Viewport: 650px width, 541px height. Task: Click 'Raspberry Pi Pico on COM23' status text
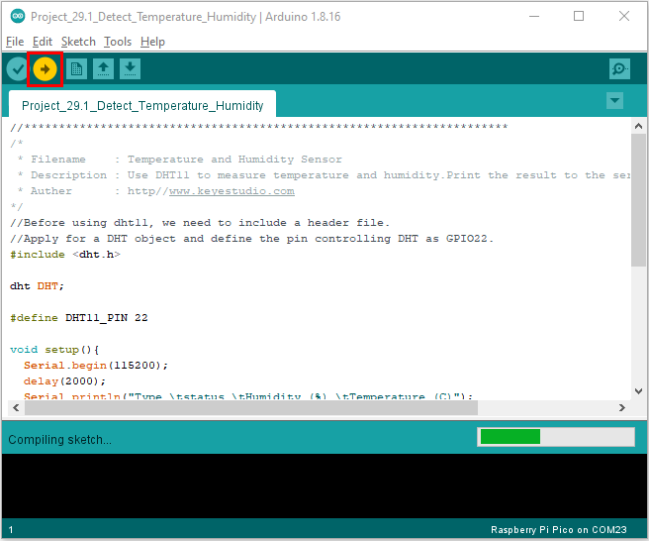(x=558, y=529)
